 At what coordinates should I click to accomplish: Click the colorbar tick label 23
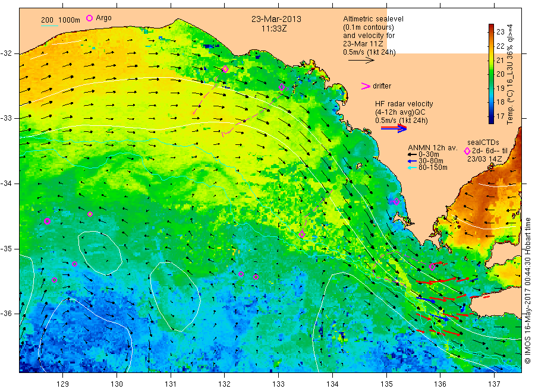coord(500,32)
